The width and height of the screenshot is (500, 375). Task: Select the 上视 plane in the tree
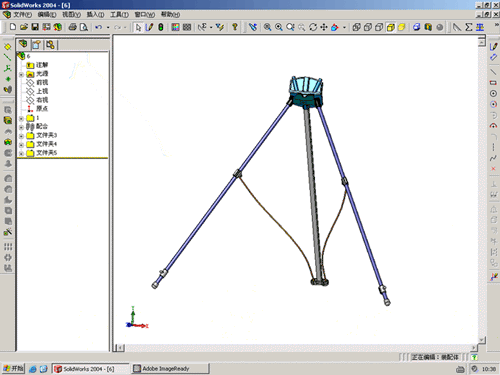[x=42, y=91]
